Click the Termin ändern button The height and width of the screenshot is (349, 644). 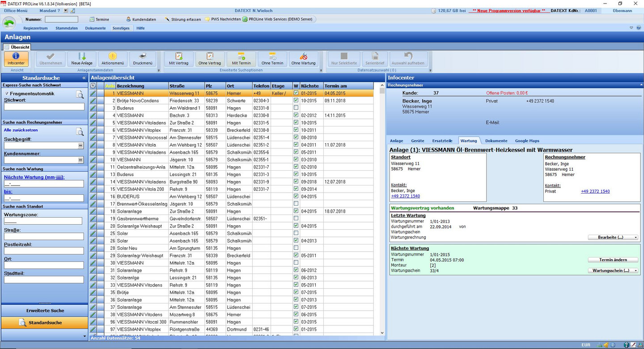613,260
